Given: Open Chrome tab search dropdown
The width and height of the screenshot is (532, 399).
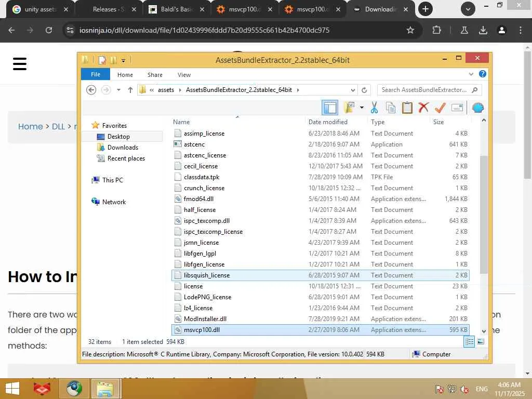Looking at the screenshot, I should pyautogui.click(x=468, y=9).
